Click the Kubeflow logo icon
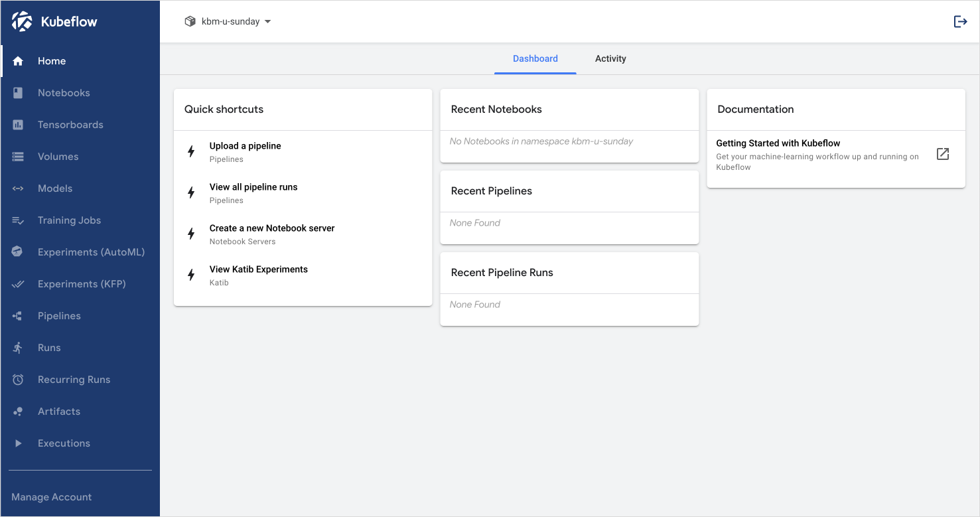This screenshot has height=517, width=980. (x=22, y=21)
